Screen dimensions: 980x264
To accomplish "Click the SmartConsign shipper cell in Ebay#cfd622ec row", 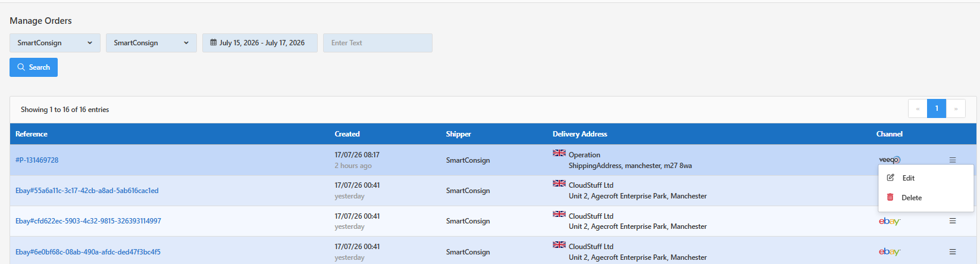I will tap(468, 221).
